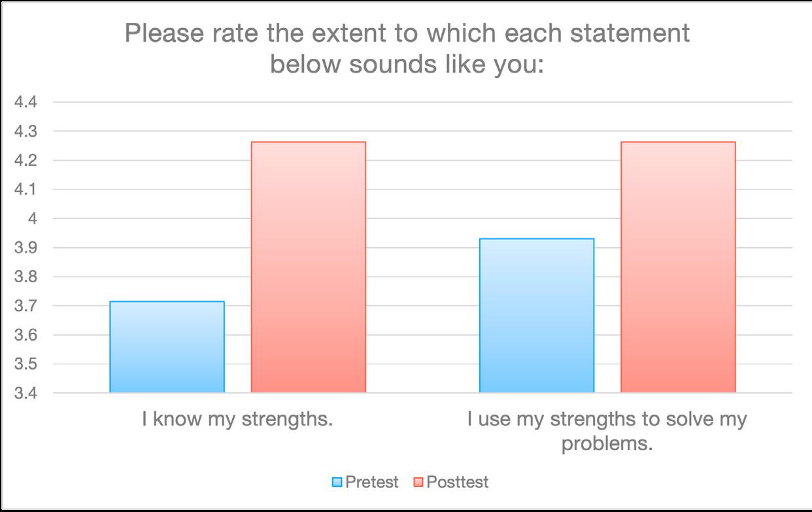The width and height of the screenshot is (812, 512).
Task: Click the red Posttest legend swatch
Action: point(418,483)
